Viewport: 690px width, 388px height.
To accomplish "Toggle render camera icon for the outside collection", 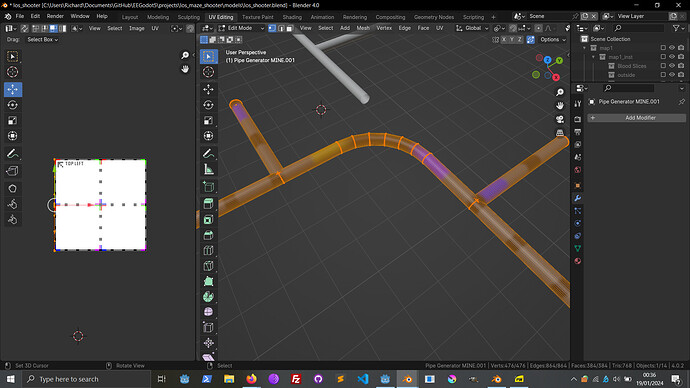I will (x=681, y=75).
